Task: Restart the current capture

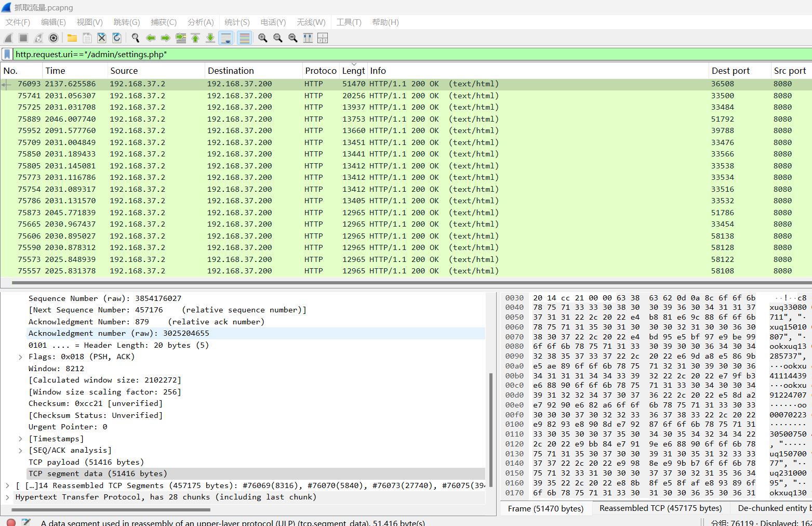Action: 38,38
